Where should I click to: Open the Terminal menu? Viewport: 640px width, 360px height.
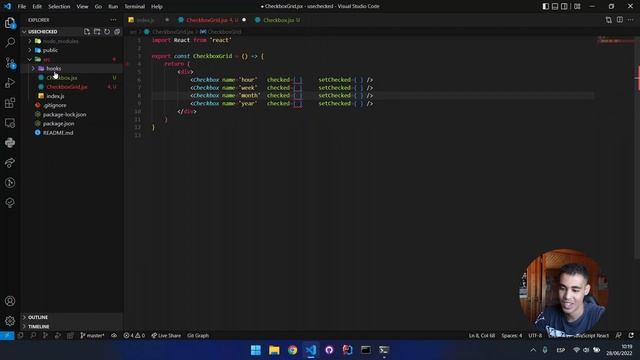tap(135, 7)
